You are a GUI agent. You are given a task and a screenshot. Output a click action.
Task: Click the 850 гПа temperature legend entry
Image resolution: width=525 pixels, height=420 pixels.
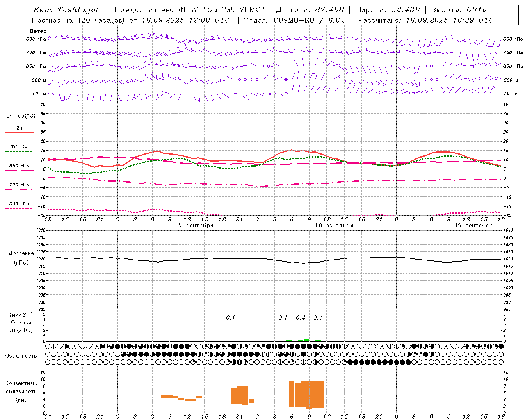[x=19, y=166]
